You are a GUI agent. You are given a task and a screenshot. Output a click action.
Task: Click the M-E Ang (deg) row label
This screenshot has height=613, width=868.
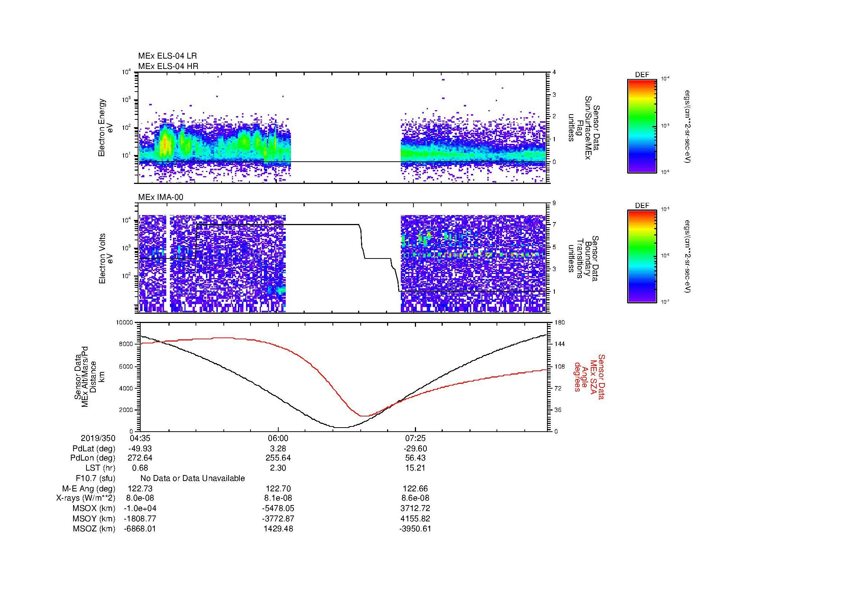[88, 489]
